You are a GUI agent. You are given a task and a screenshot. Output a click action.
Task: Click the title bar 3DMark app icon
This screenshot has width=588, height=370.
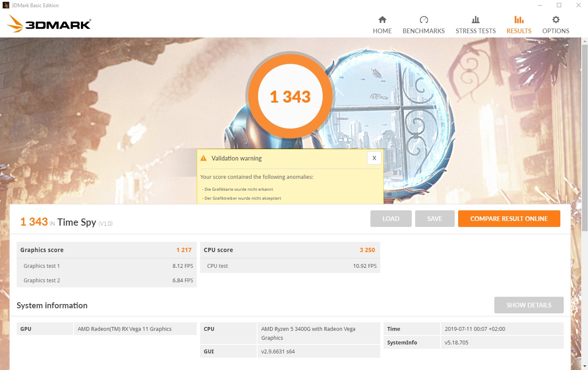tap(6, 6)
